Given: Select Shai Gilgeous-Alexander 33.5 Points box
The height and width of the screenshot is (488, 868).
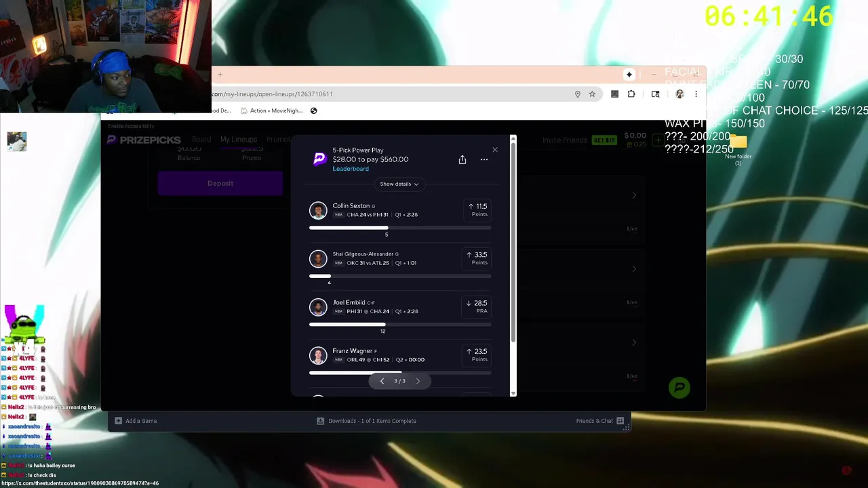Looking at the screenshot, I should [477, 258].
